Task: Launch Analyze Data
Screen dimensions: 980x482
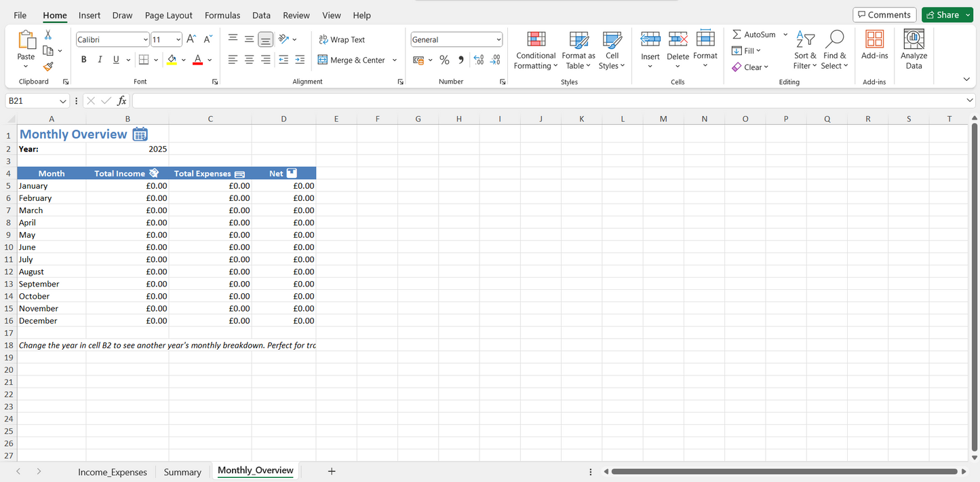Action: (x=913, y=49)
